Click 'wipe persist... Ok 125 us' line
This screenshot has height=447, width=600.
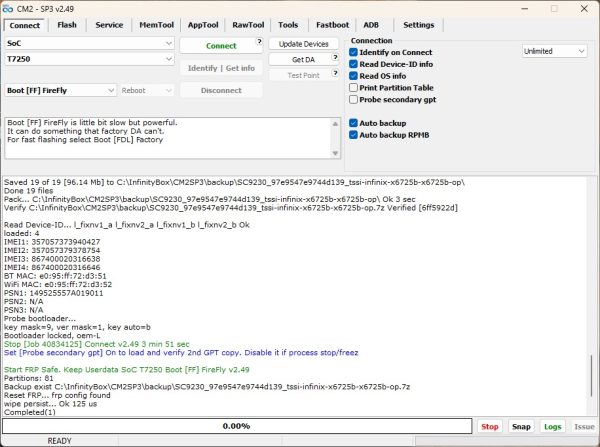pyautogui.click(x=51, y=404)
